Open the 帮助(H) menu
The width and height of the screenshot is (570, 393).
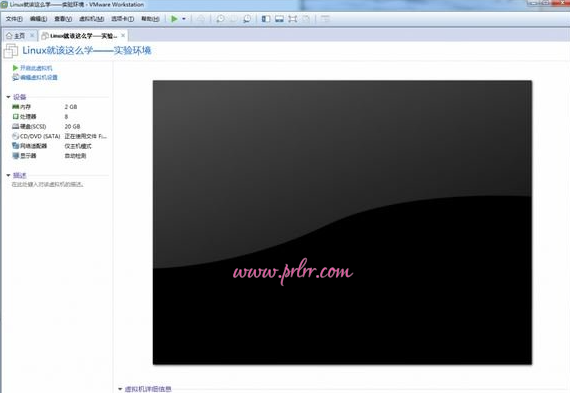(x=150, y=19)
